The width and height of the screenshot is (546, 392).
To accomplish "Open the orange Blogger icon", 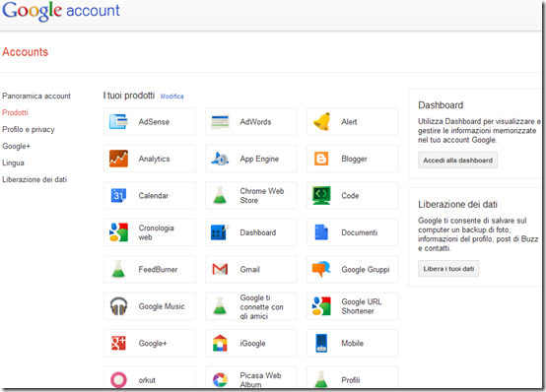I will point(321,159).
